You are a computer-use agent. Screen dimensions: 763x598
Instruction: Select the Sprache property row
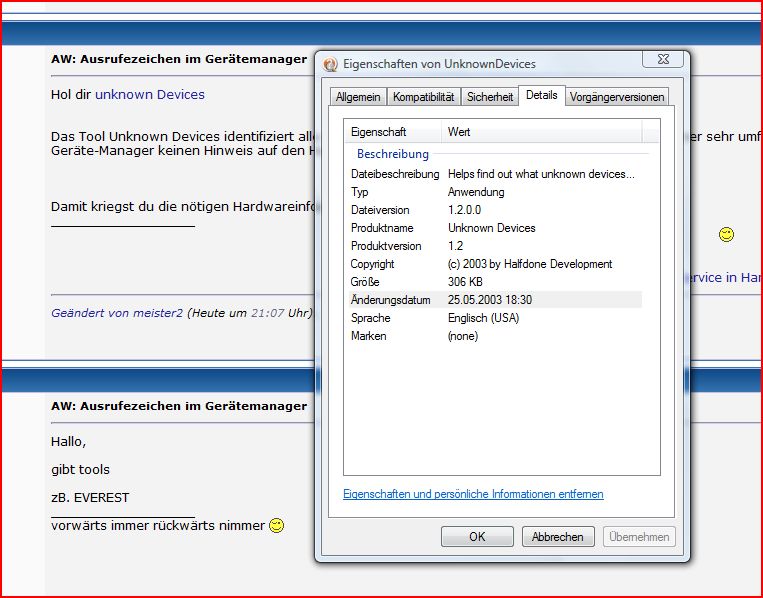(x=494, y=318)
